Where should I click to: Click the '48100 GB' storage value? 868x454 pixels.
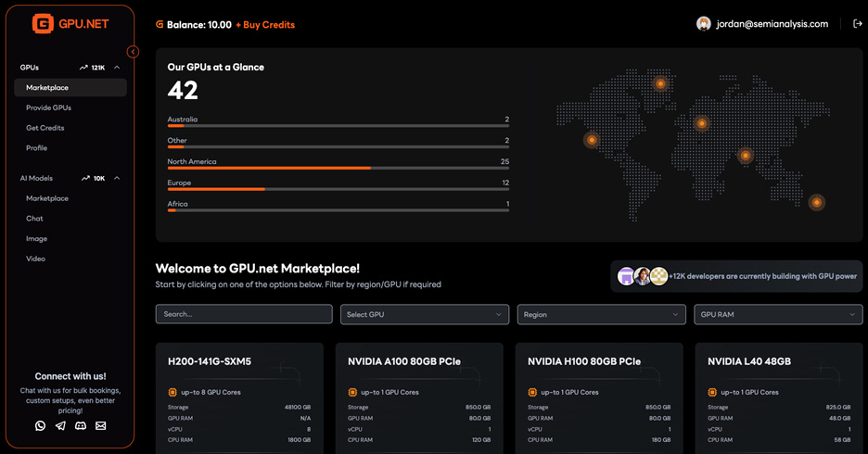[x=298, y=407]
